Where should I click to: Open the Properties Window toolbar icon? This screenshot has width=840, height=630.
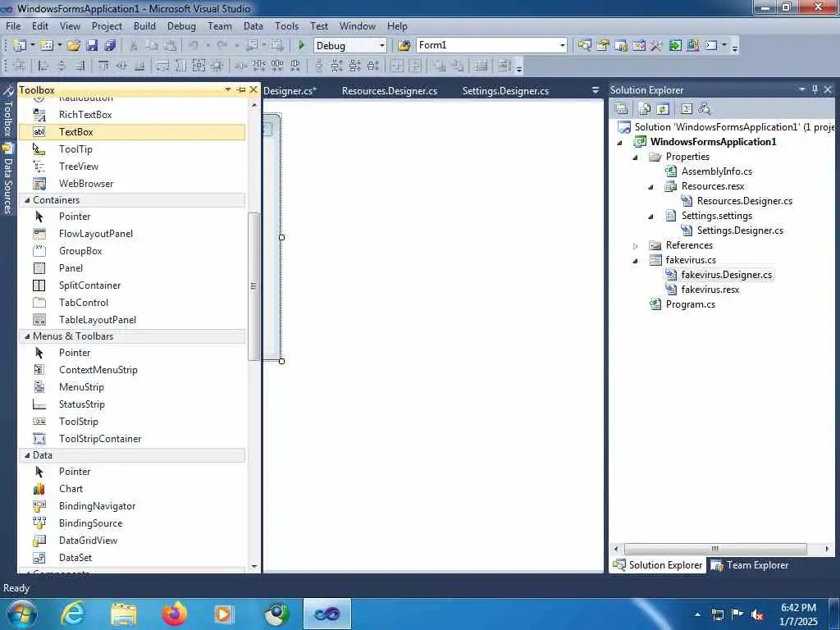(603, 46)
